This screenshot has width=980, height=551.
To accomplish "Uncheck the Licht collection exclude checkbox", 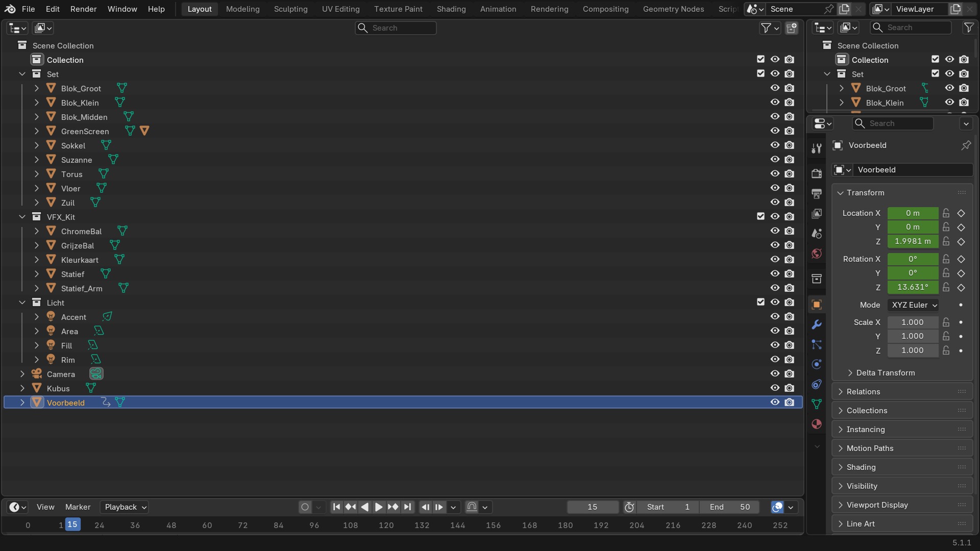I will pyautogui.click(x=761, y=302).
